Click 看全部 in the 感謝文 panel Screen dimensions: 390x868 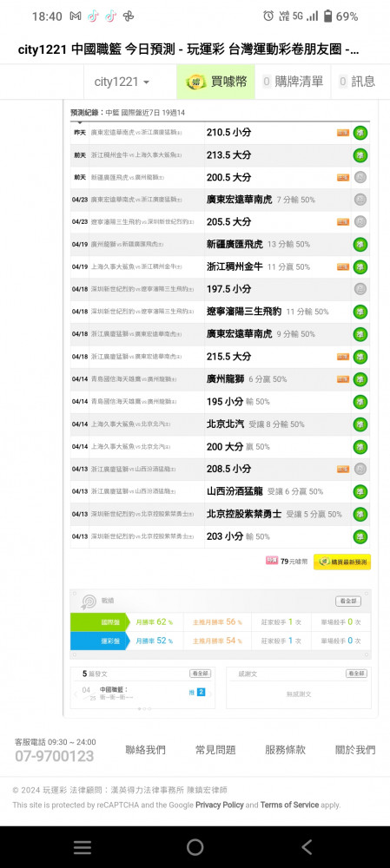357,674
